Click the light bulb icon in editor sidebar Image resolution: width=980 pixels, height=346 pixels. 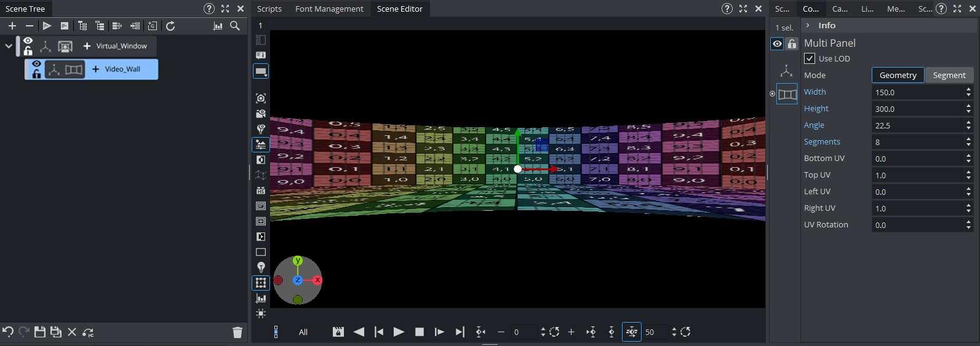pyautogui.click(x=261, y=267)
